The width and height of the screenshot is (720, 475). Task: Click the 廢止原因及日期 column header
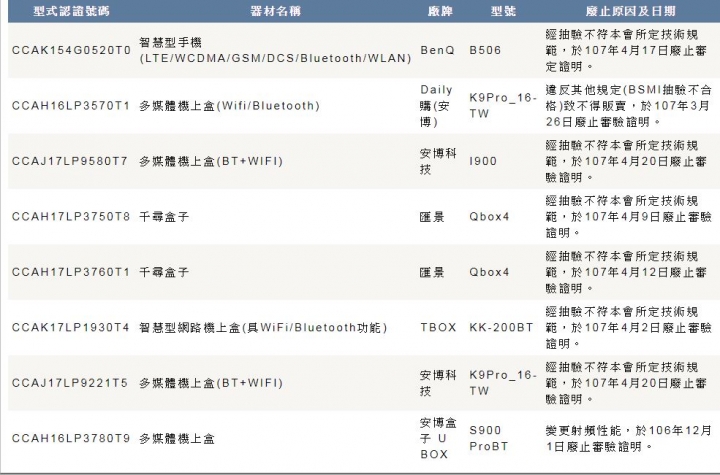630,11
